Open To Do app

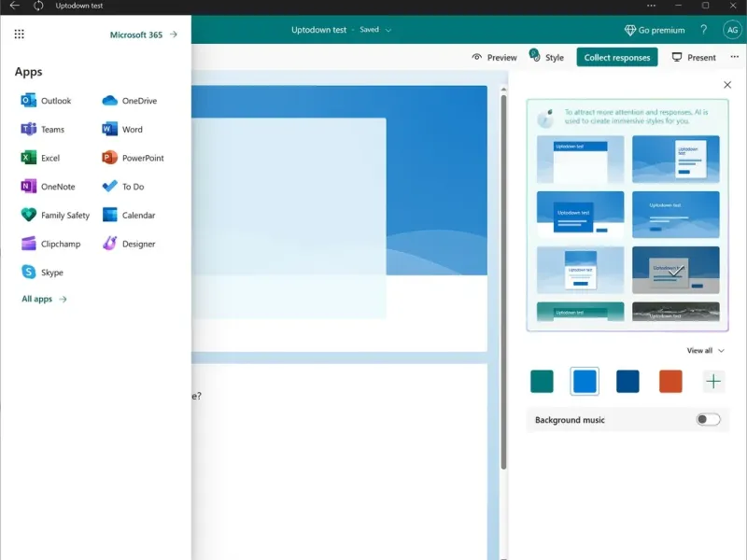123,186
